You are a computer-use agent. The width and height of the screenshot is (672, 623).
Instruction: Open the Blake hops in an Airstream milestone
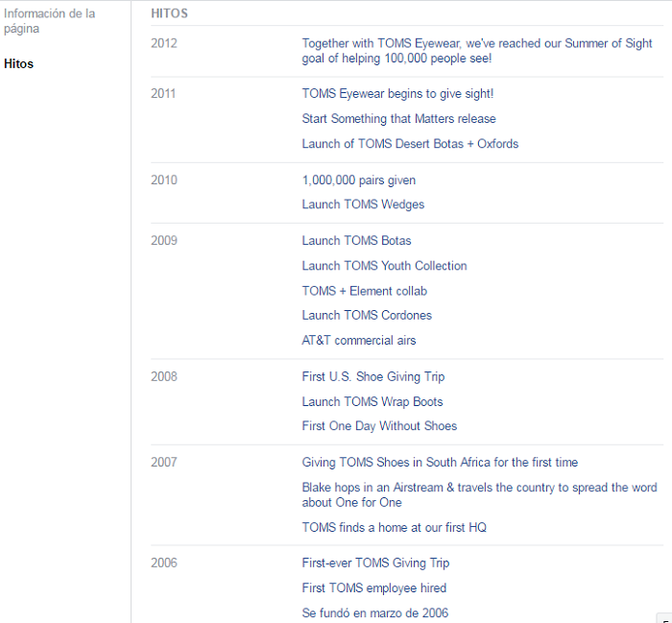tap(479, 494)
